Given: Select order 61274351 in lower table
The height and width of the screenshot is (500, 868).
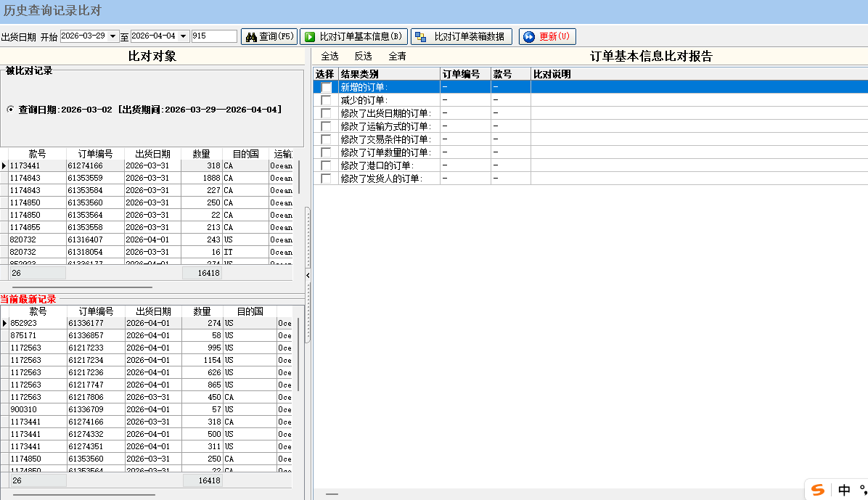Looking at the screenshot, I should tap(86, 446).
